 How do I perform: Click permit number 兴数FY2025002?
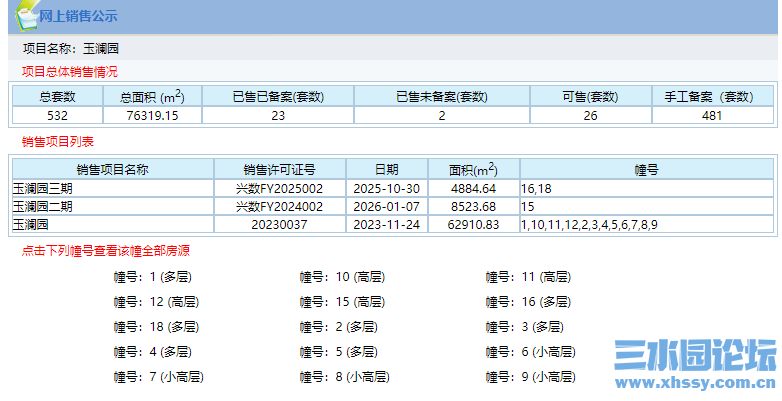click(x=279, y=189)
